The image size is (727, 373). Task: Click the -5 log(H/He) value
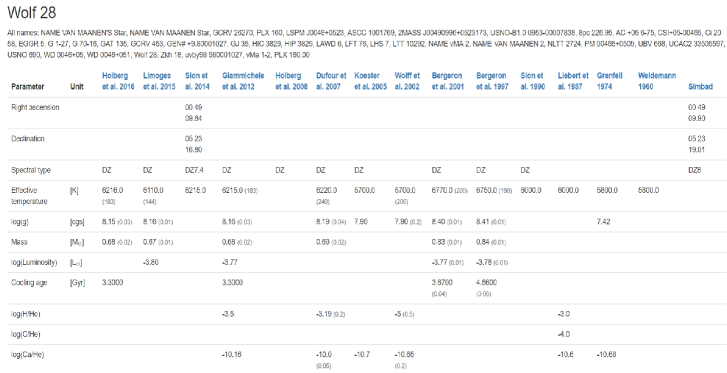click(397, 314)
